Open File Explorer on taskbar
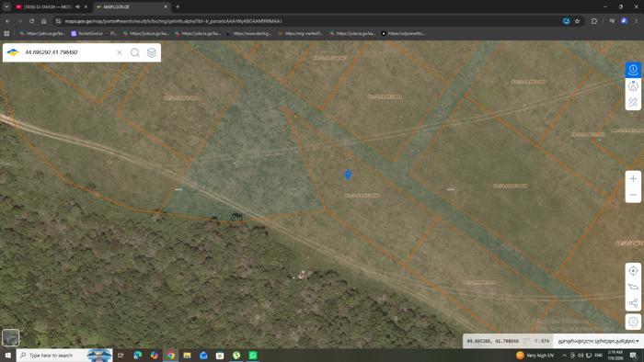This screenshot has width=644, height=362. click(x=187, y=355)
